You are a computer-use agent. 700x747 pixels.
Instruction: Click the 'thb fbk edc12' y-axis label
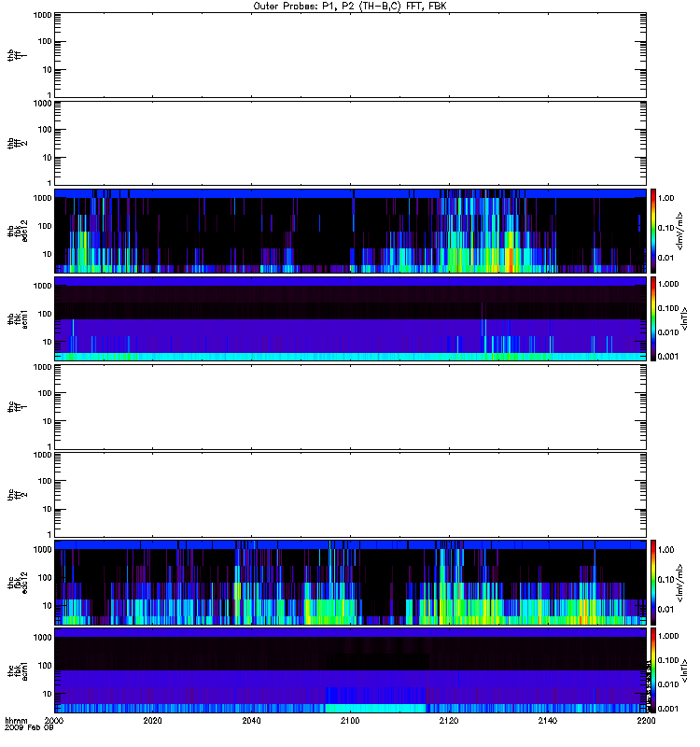17,231
